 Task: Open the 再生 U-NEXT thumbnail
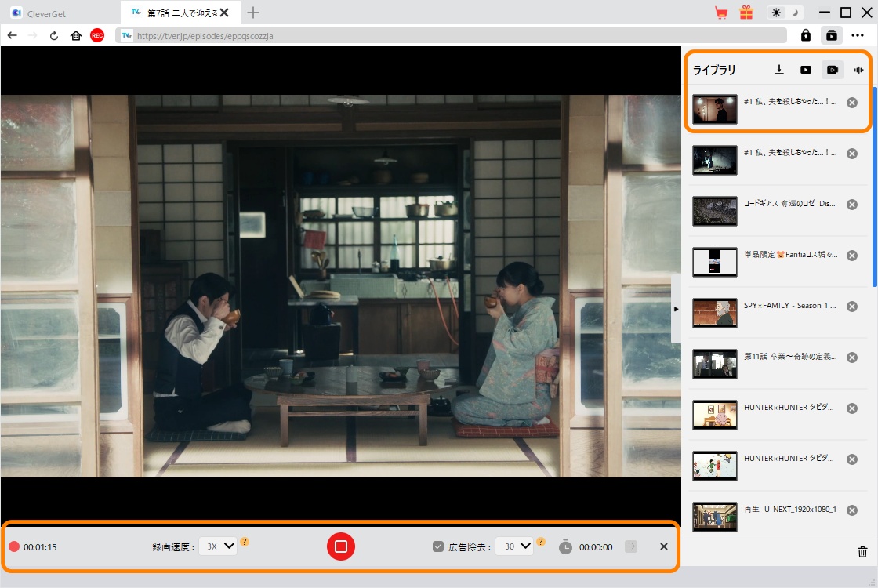tap(714, 517)
